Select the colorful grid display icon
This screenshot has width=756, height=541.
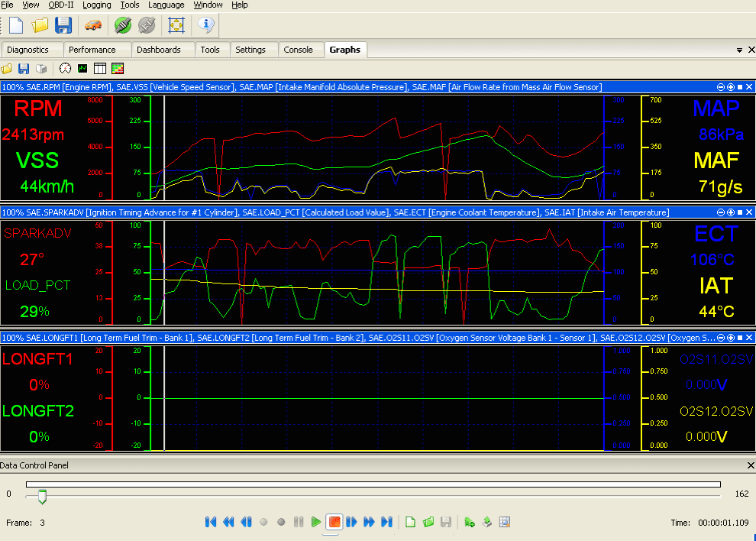point(117,68)
